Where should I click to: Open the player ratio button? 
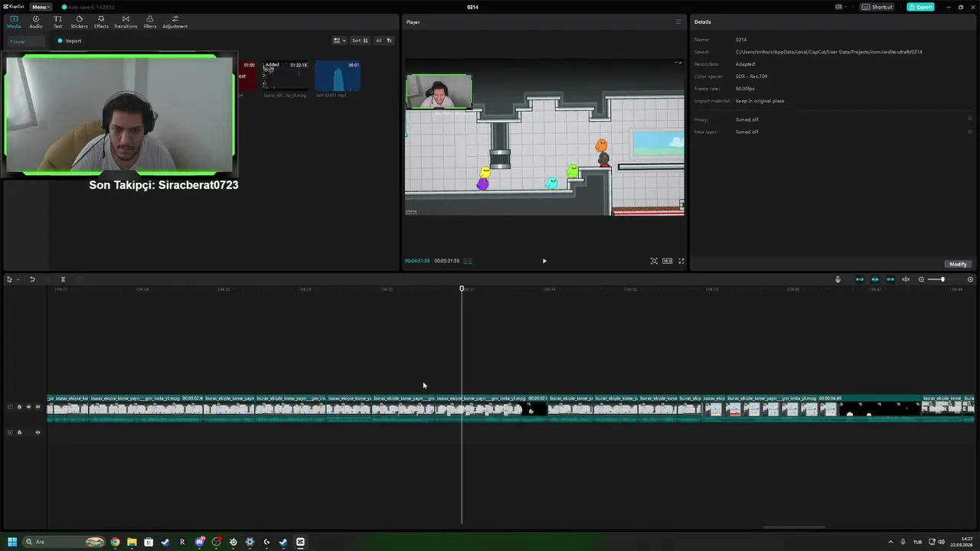(x=668, y=261)
